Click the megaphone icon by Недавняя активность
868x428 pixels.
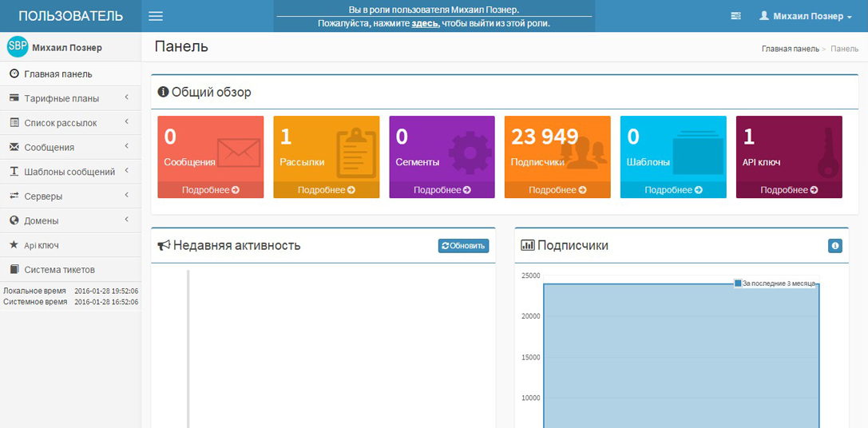[x=164, y=245]
